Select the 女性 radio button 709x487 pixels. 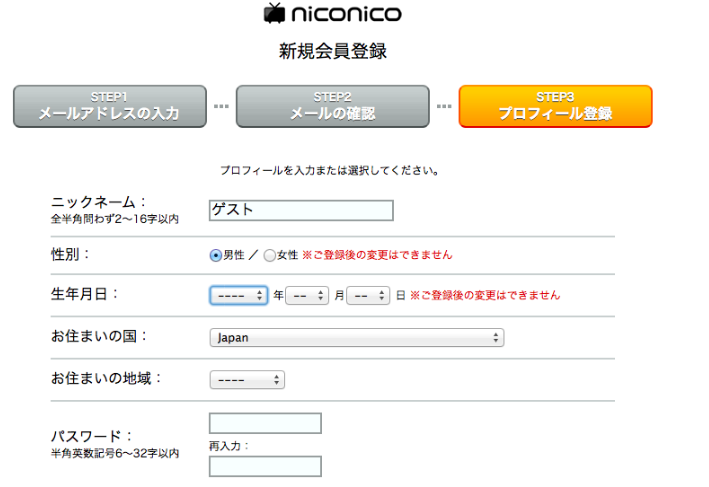click(269, 255)
